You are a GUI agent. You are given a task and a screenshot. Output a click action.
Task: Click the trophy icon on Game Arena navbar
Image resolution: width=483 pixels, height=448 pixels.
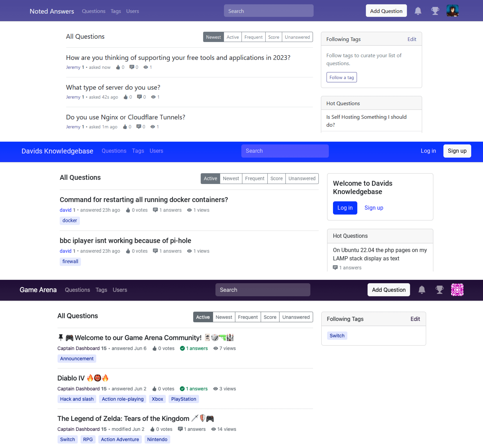440,290
